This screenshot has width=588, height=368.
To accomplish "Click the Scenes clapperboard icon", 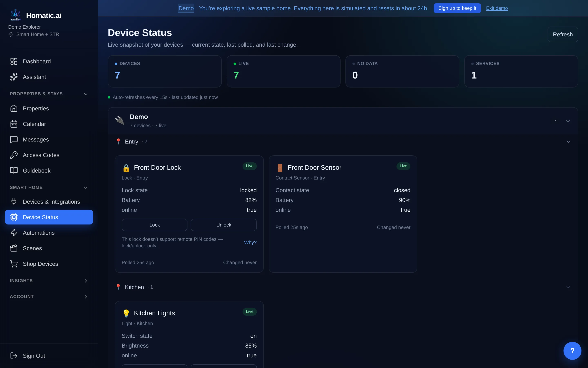I will pyautogui.click(x=14, y=248).
